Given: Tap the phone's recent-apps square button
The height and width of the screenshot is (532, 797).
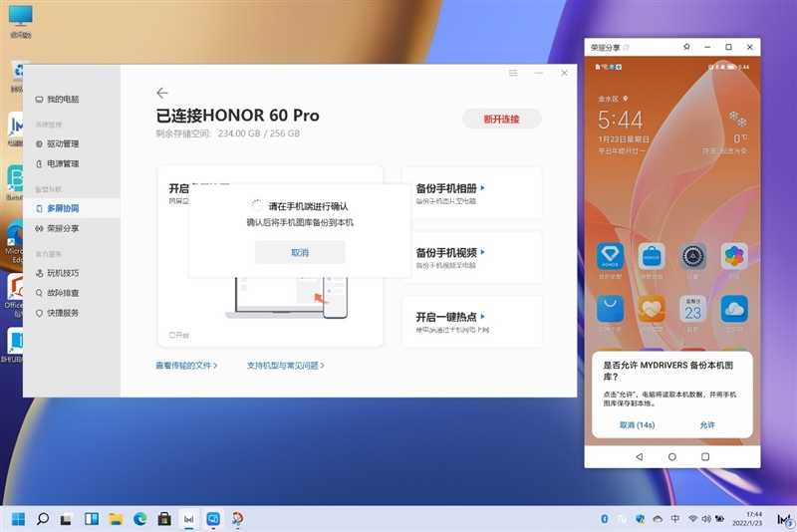Looking at the screenshot, I should coord(705,457).
